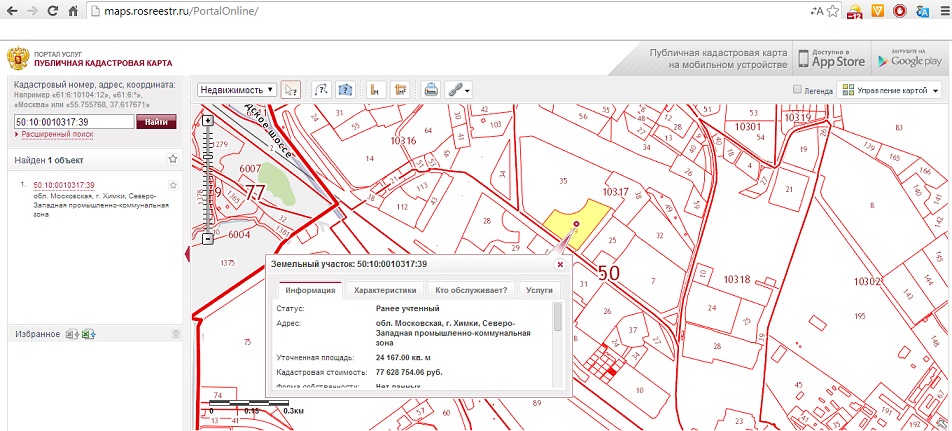Activate the area query tool icon

tap(345, 90)
